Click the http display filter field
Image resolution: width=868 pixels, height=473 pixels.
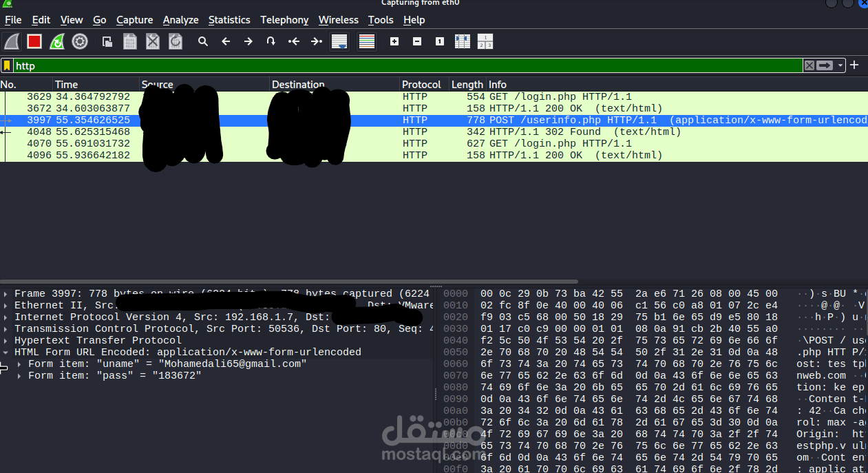407,65
